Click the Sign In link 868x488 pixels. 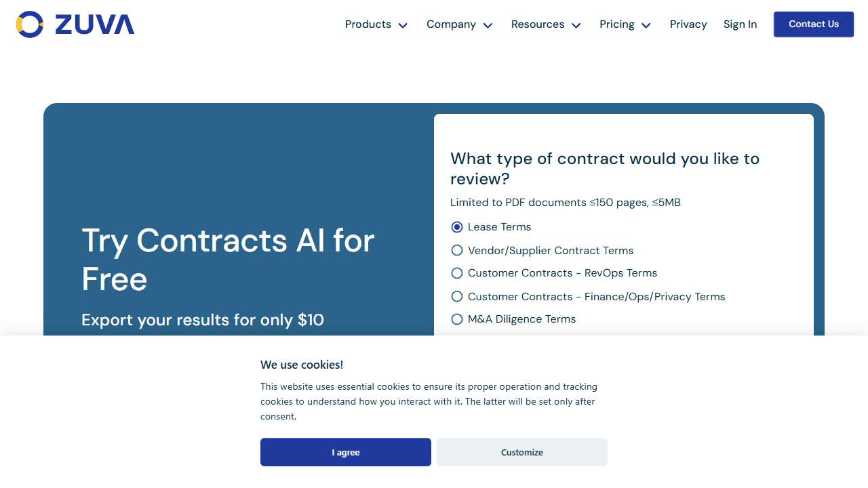pos(740,24)
